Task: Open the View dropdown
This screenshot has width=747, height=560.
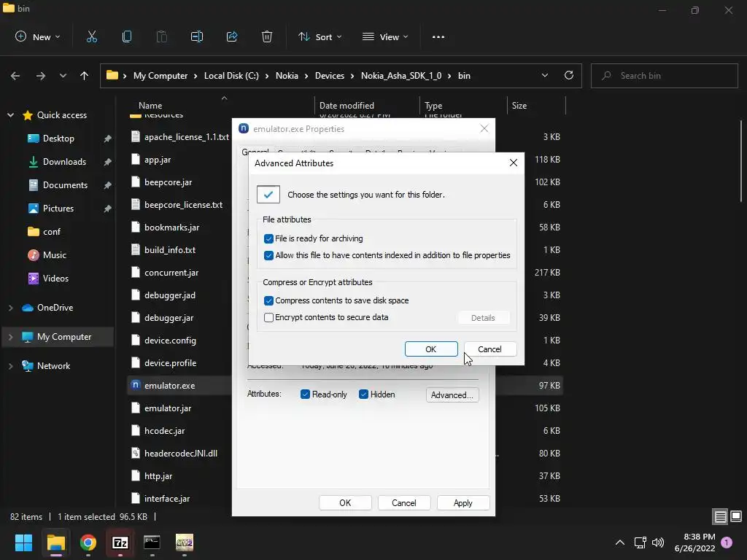Action: click(x=385, y=36)
